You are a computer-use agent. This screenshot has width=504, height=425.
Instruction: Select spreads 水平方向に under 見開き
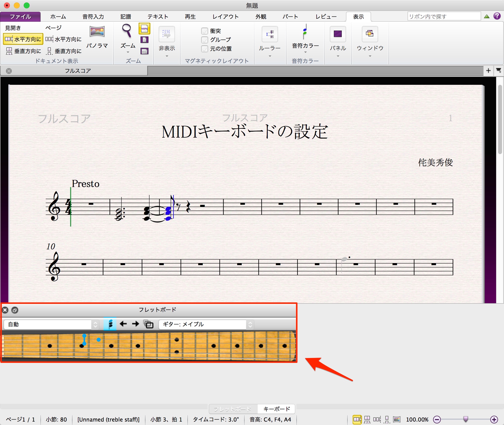(x=23, y=39)
